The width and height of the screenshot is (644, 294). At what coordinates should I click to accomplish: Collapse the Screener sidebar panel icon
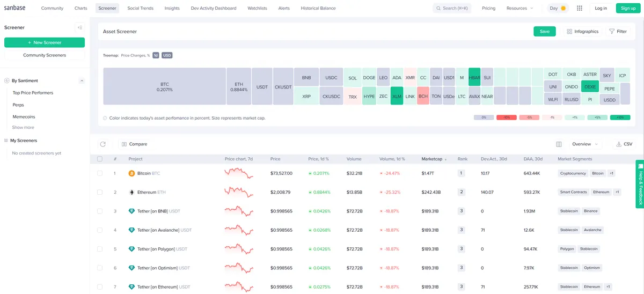tap(80, 27)
